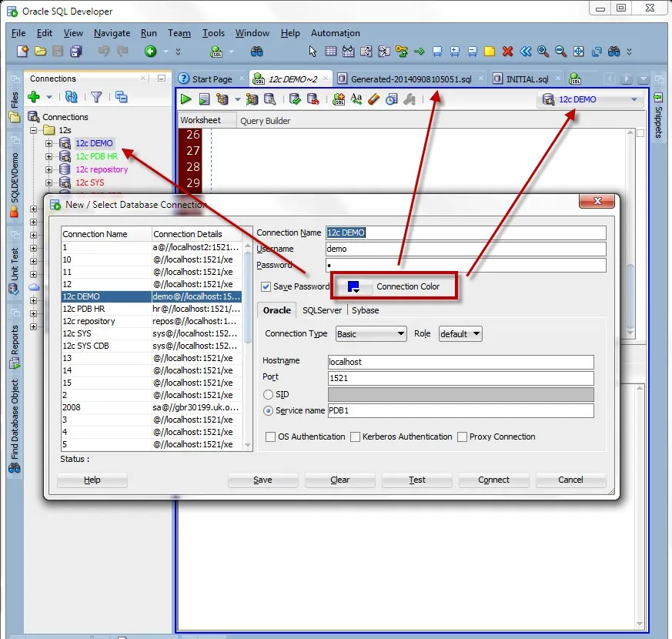This screenshot has width=672, height=639.
Task: Click the Zoom In magnifier icon
Action: tap(543, 52)
